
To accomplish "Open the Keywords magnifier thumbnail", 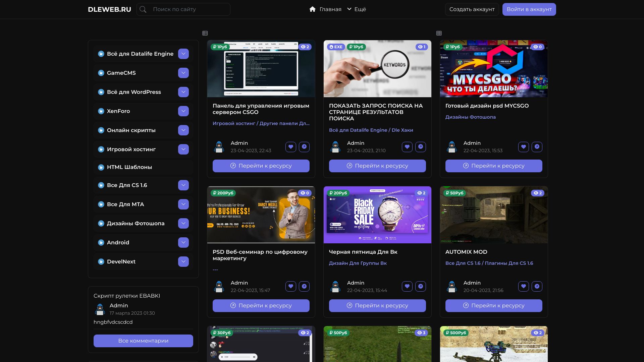I will tap(377, 69).
